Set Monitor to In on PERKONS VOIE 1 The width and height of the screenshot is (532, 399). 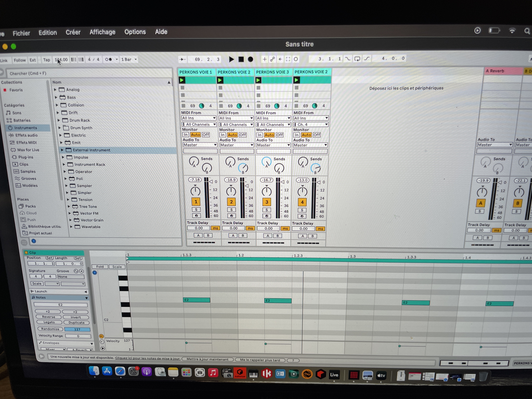pyautogui.click(x=185, y=135)
